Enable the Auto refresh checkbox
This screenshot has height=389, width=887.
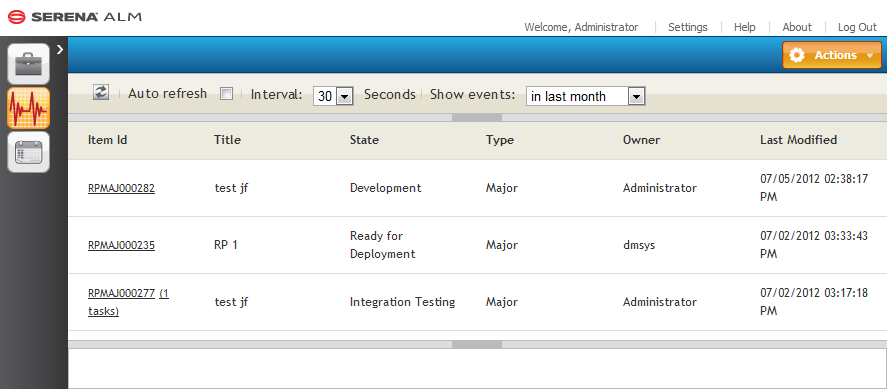pos(226,94)
